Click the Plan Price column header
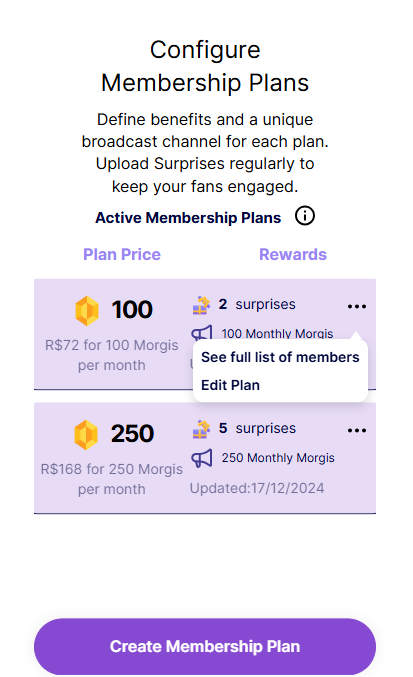The width and height of the screenshot is (413, 677). tap(122, 254)
